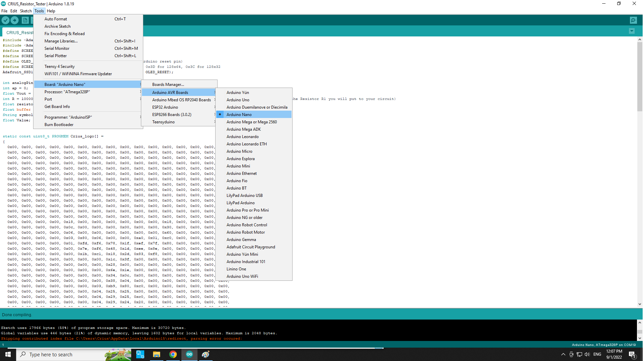The width and height of the screenshot is (644, 361).
Task: Expand the ESP8266 Boards 3.0.2 submenu
Action: 180,114
